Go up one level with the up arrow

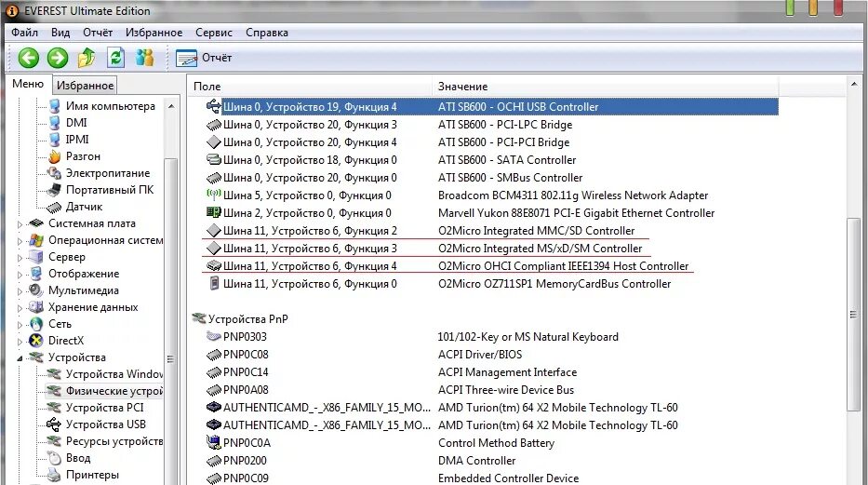coord(87,58)
